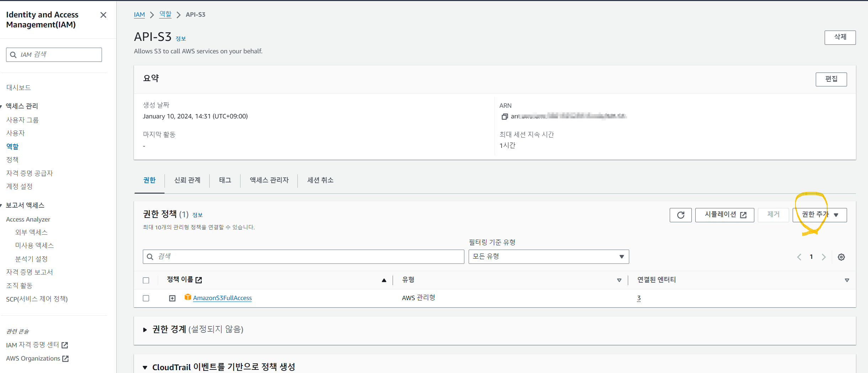
Task: Open 외부 액세스 in sidebar
Action: point(31,232)
